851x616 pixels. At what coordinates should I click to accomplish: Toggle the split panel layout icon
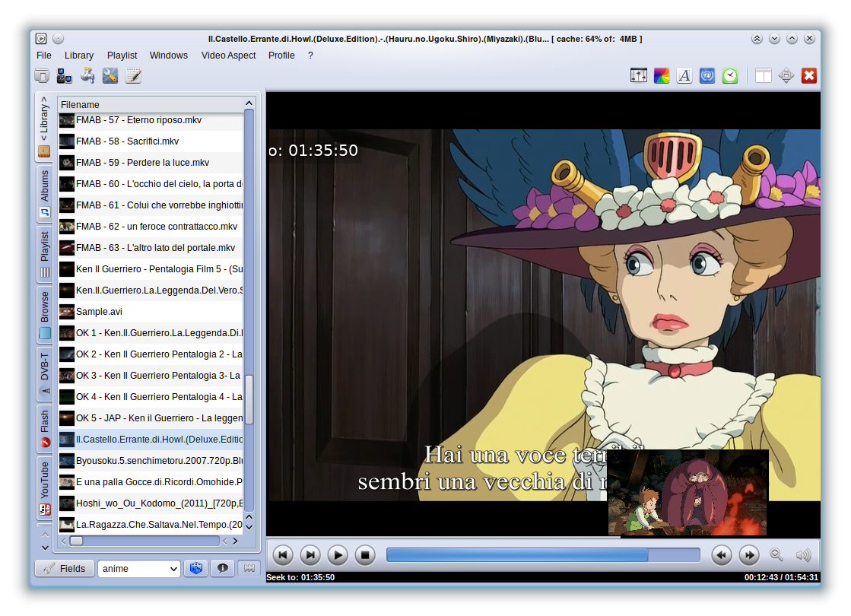pyautogui.click(x=763, y=75)
